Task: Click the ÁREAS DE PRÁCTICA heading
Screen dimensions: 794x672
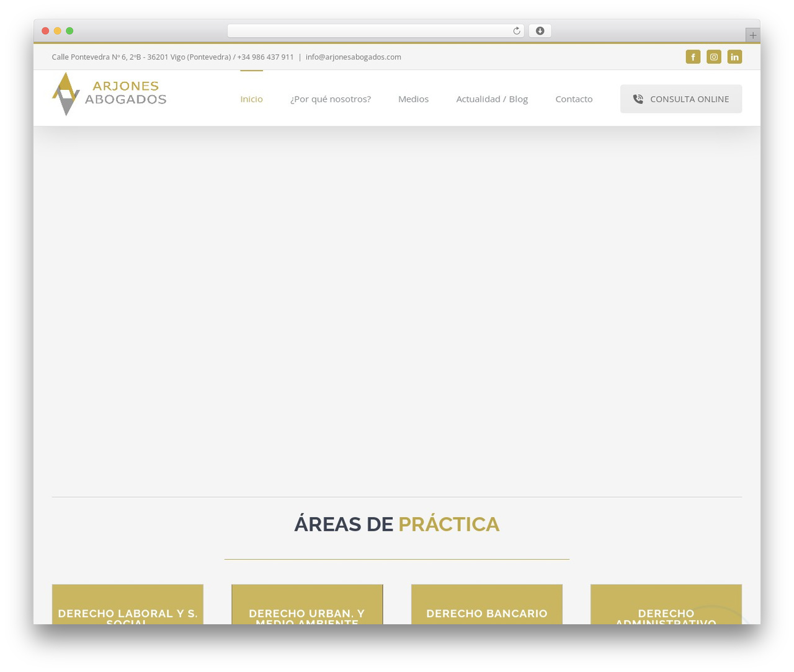Action: 396,524
